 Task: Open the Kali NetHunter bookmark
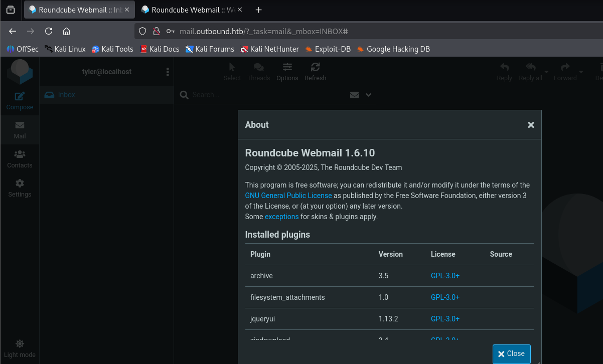pyautogui.click(x=269, y=49)
